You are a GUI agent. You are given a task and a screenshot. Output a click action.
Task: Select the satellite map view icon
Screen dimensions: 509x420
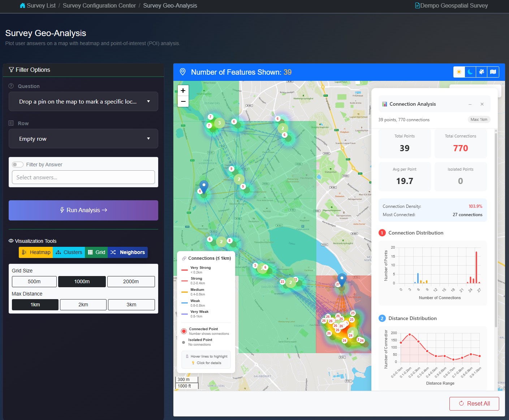(482, 72)
